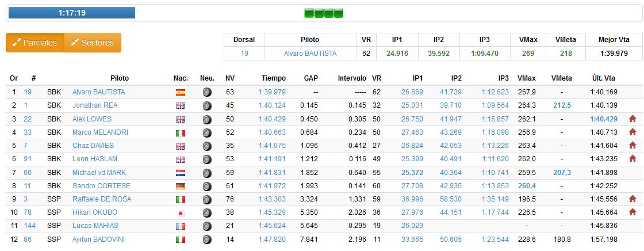Click the Spanish flag in Bautista's row
Viewport: 644px width, 251px height.
(x=180, y=92)
